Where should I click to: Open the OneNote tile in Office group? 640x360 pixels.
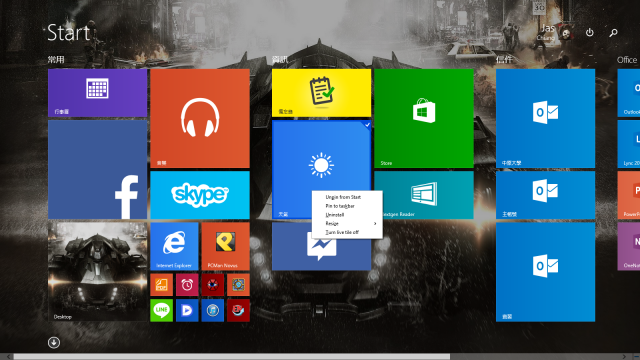pos(629,247)
